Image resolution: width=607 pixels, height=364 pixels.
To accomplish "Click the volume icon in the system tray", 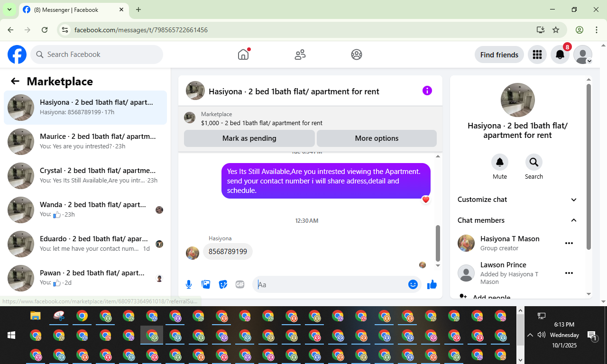I will pos(542,335).
